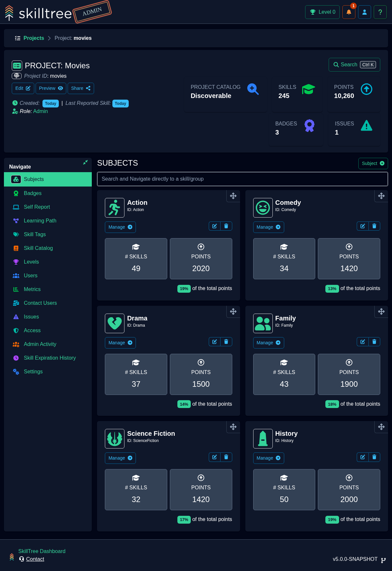392x571 pixels.
Task: Edit the Drama subject pencil icon
Action: tap(215, 342)
